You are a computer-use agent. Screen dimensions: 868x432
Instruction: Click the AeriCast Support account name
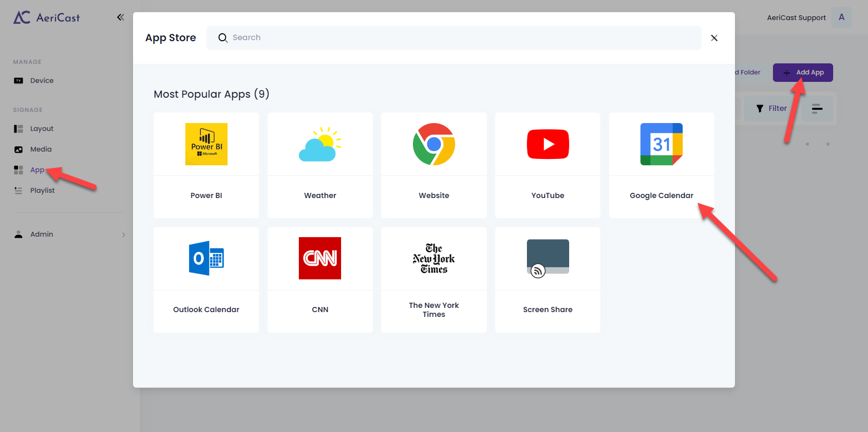[796, 17]
